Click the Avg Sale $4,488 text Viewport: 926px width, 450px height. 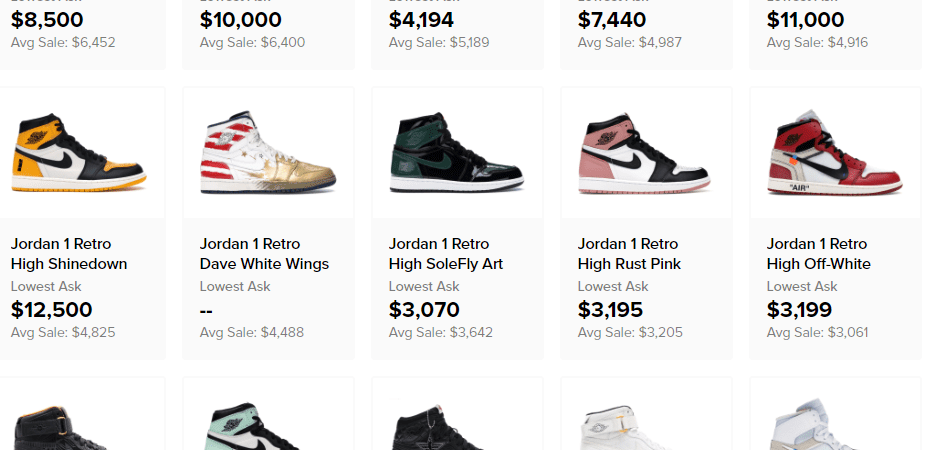[251, 332]
